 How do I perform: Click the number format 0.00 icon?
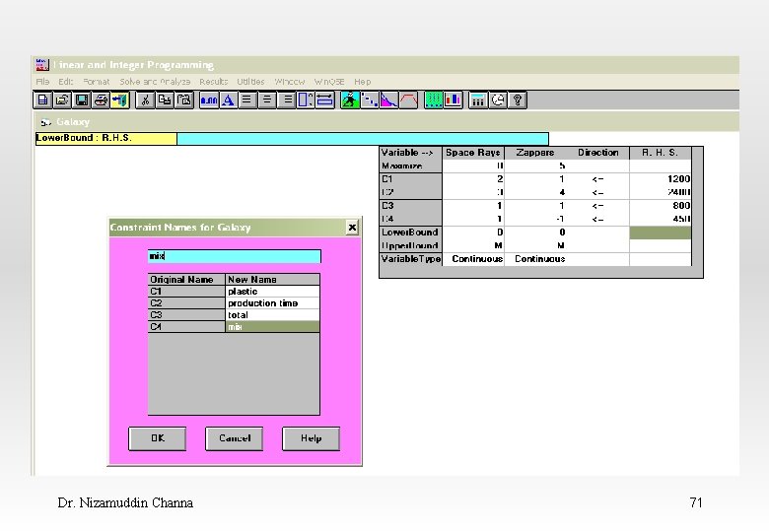209,100
